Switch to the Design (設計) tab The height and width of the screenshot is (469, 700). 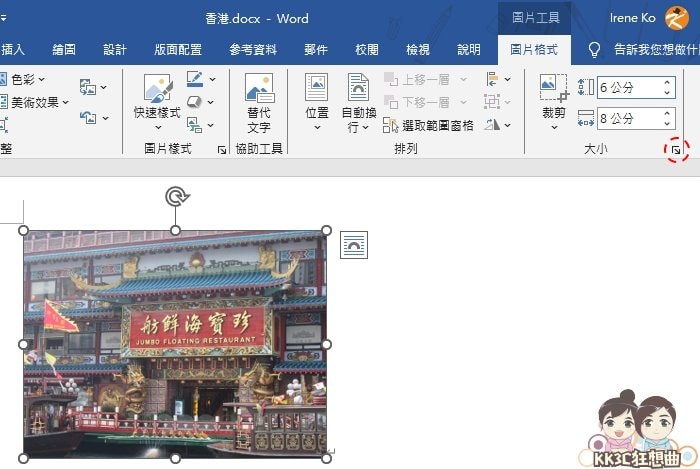click(115, 49)
